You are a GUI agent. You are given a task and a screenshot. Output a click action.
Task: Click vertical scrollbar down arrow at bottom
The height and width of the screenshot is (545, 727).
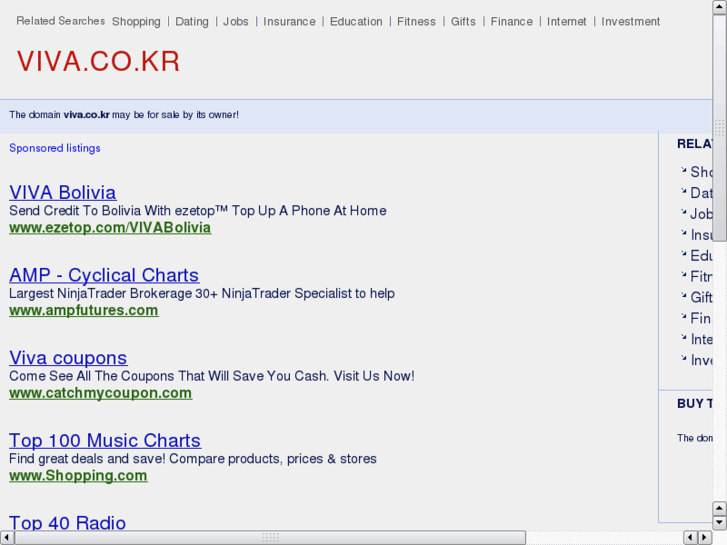[x=720, y=523]
